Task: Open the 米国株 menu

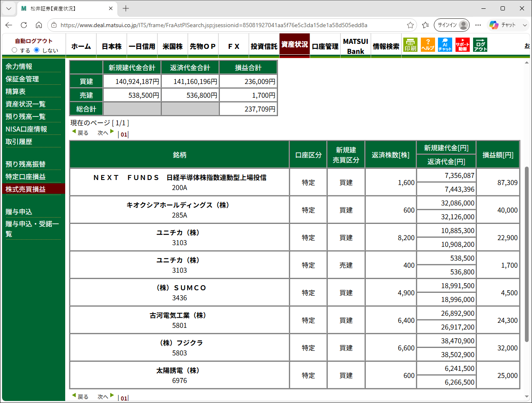Action: click(173, 46)
